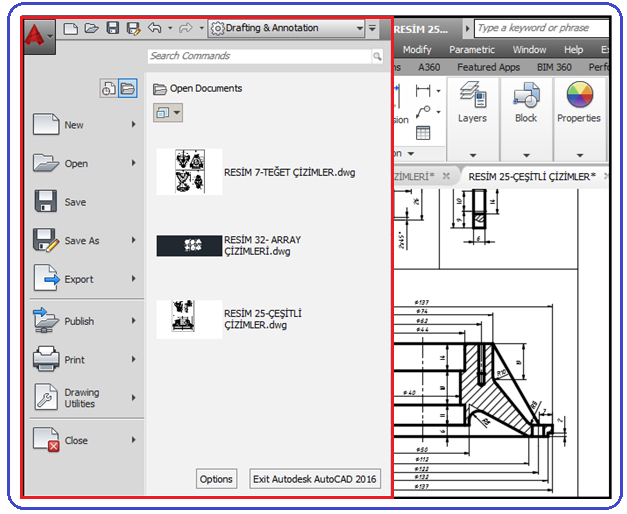
Task: Click the linear Dimension tool icon
Action: pos(423,91)
